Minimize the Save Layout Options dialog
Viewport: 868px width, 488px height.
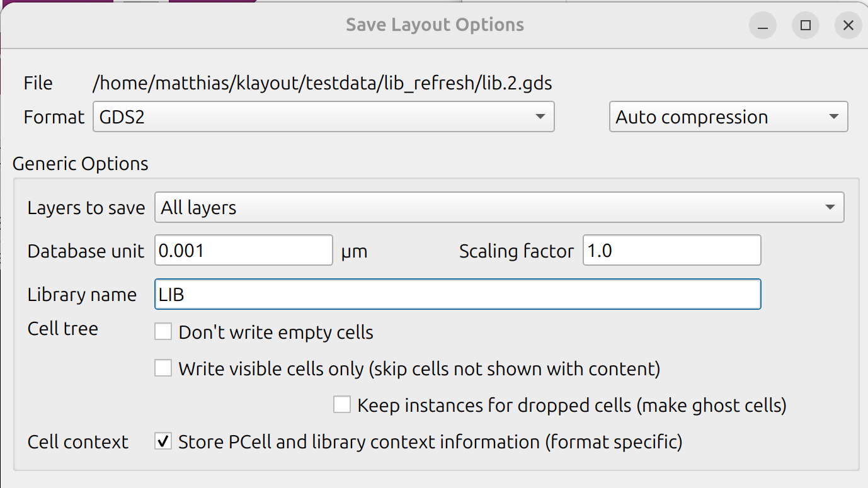[763, 26]
